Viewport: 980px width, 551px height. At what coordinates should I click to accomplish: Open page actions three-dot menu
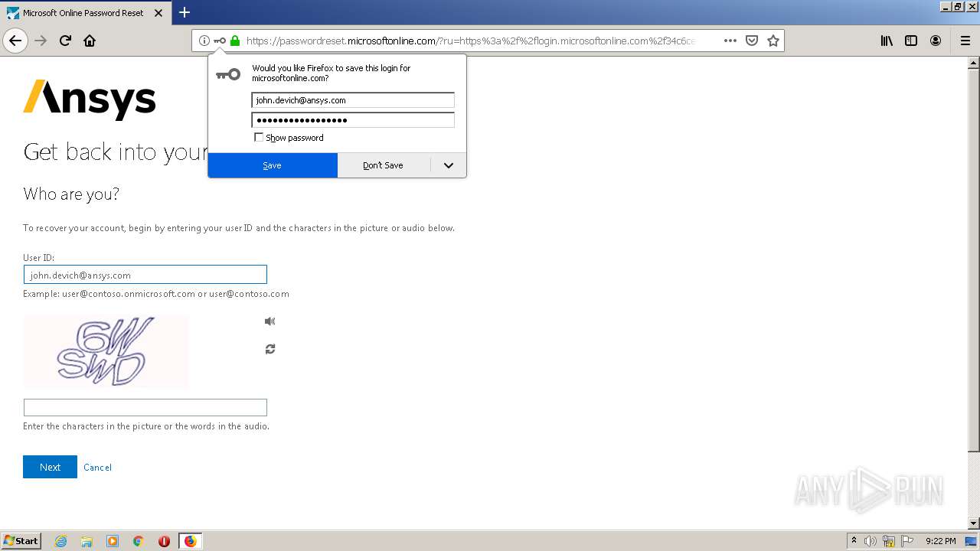pos(730,41)
